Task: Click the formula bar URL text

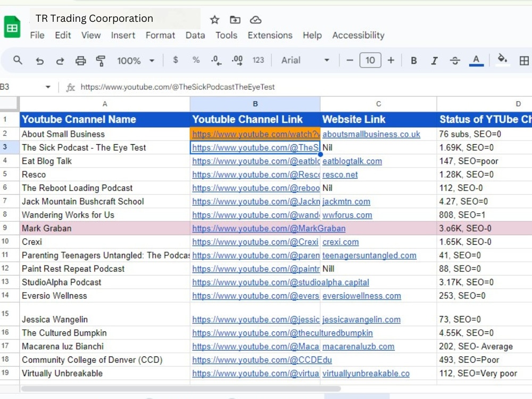Action: (178, 87)
